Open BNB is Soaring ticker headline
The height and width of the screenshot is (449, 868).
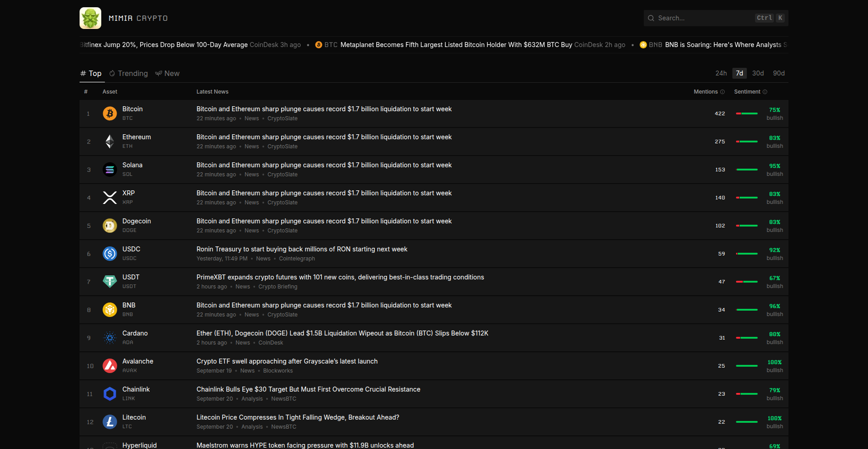[723, 45]
